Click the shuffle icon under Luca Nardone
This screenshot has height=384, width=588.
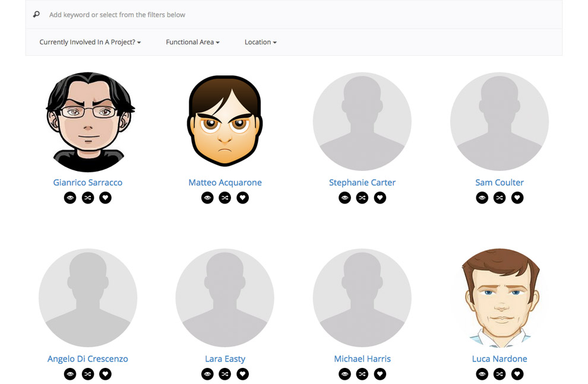click(500, 374)
